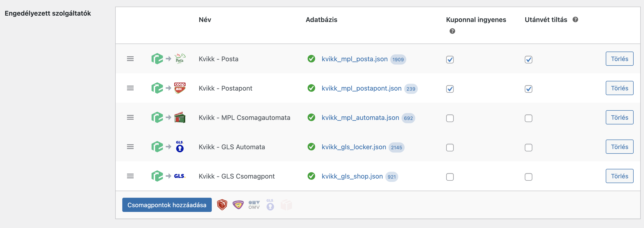644x228 pixels.
Task: Click the drag handle for Kvikk - Postapont
Action: [130, 88]
